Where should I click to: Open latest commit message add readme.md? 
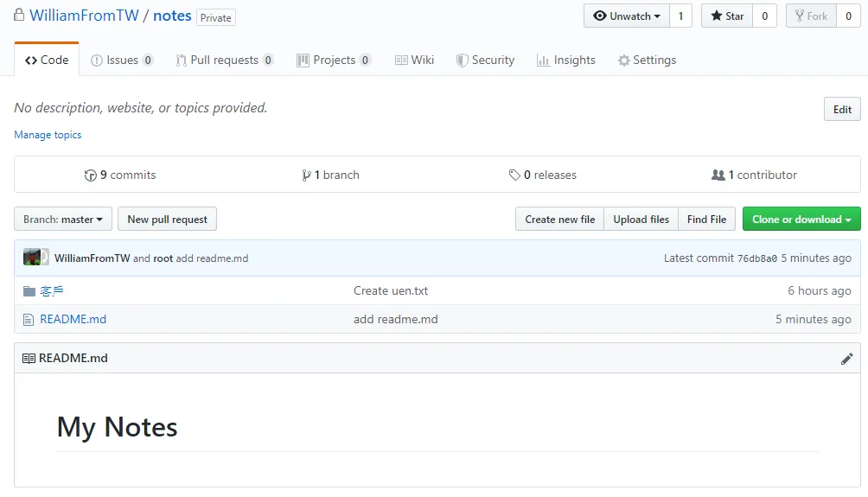point(212,258)
